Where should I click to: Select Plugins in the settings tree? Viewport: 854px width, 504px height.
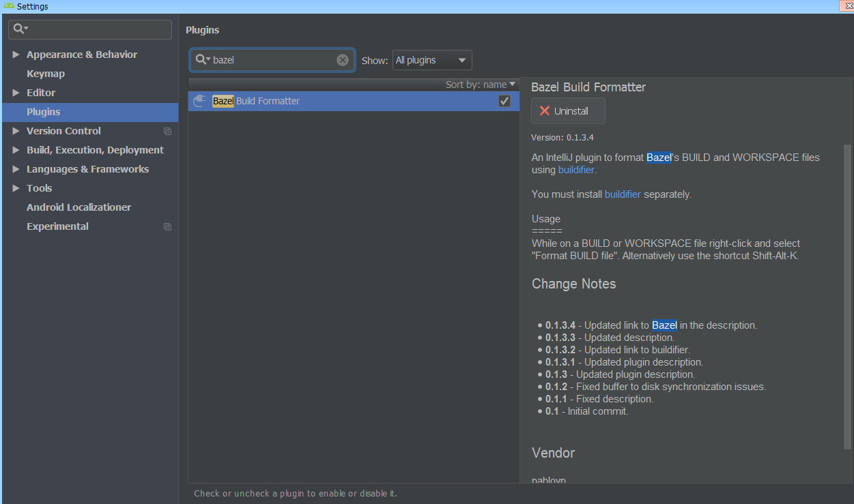90,112
